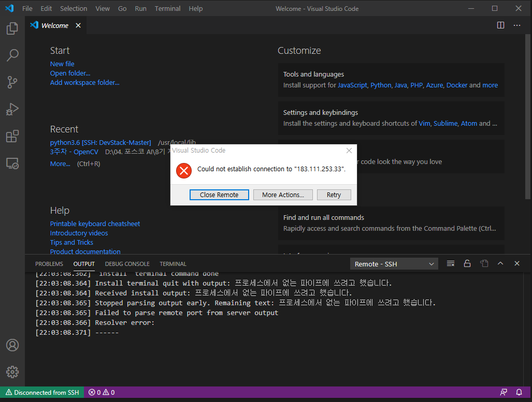Open the Selection menu

[x=74, y=8]
